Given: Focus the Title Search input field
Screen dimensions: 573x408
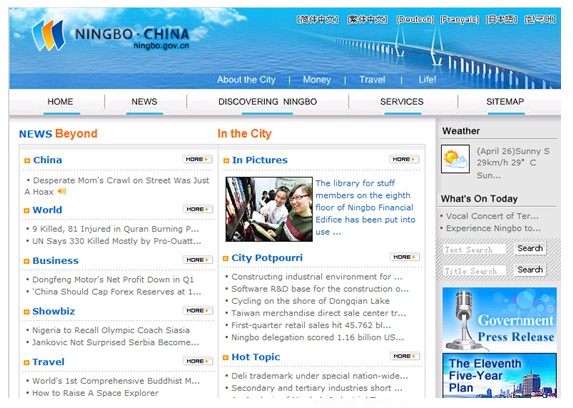Looking at the screenshot, I should pos(474,271).
